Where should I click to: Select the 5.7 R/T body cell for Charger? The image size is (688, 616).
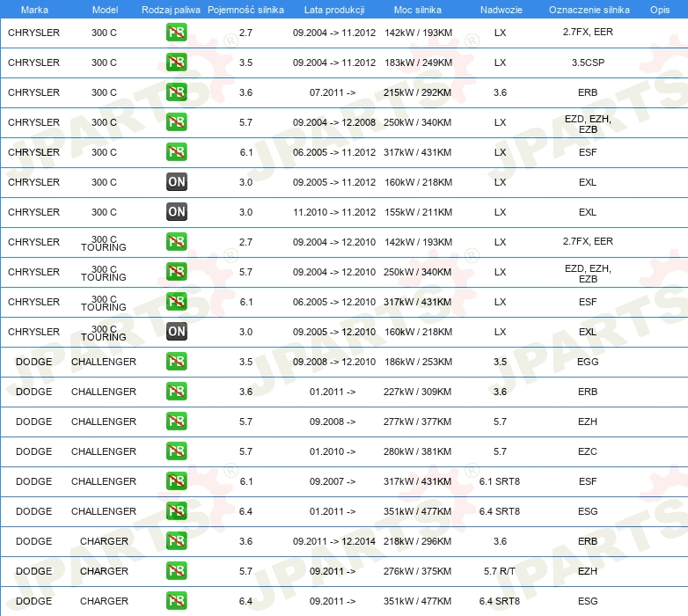tap(500, 571)
